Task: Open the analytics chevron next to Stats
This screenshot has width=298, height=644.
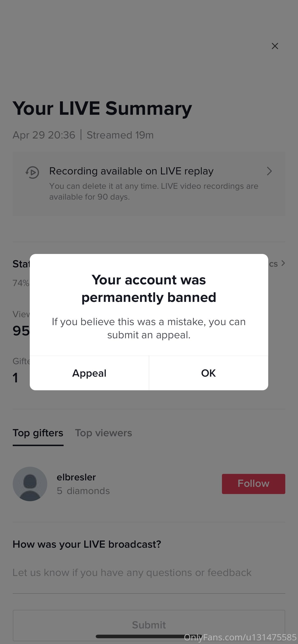Action: (283, 263)
